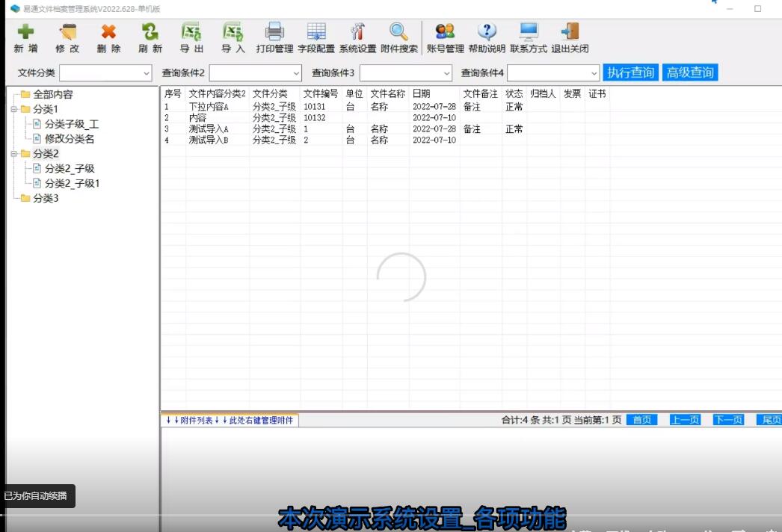
Task: Click the 证书 column header
Action: pyautogui.click(x=597, y=93)
